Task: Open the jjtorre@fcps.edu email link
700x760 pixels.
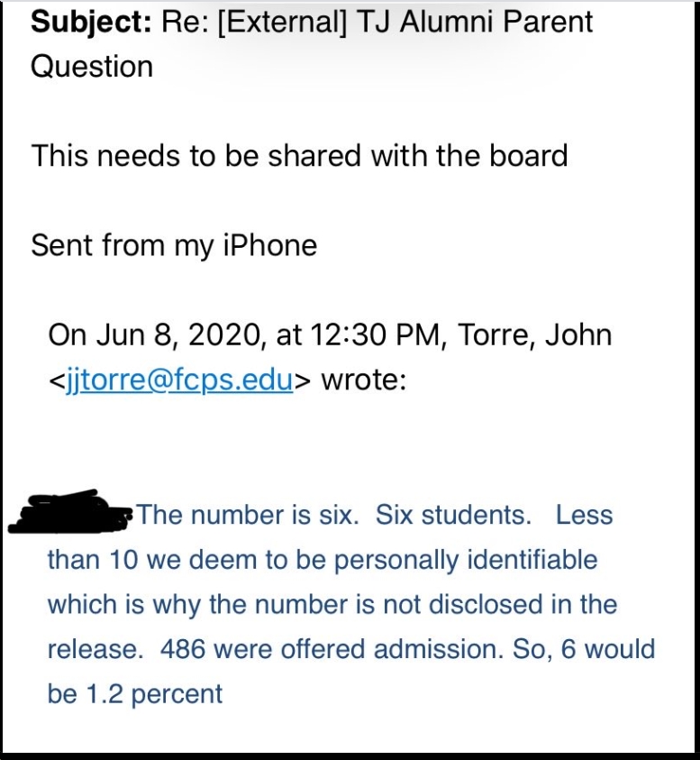Action: [179, 380]
